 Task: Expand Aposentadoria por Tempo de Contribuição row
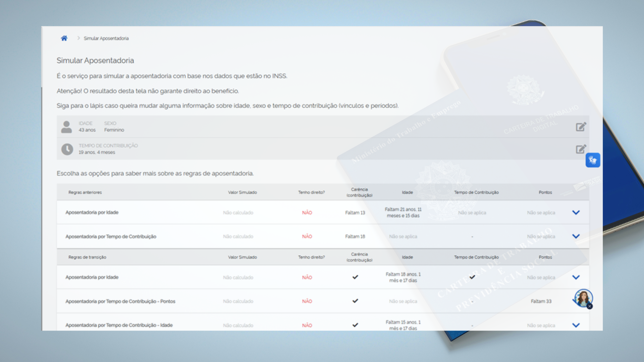(576, 236)
